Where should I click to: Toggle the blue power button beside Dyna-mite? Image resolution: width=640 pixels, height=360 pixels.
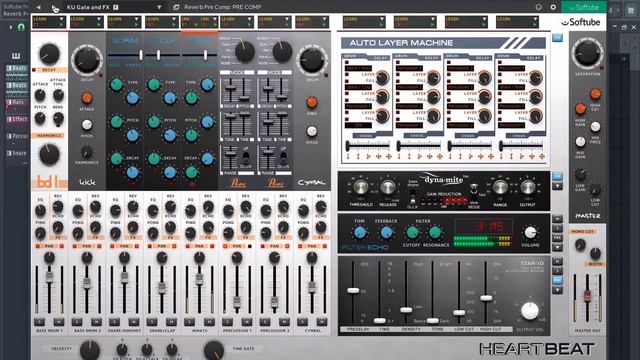pos(557,176)
